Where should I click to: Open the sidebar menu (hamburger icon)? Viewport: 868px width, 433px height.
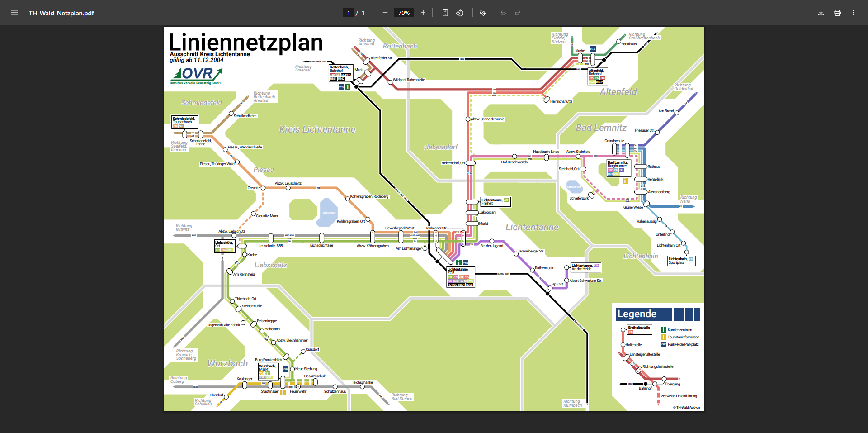[x=14, y=13]
